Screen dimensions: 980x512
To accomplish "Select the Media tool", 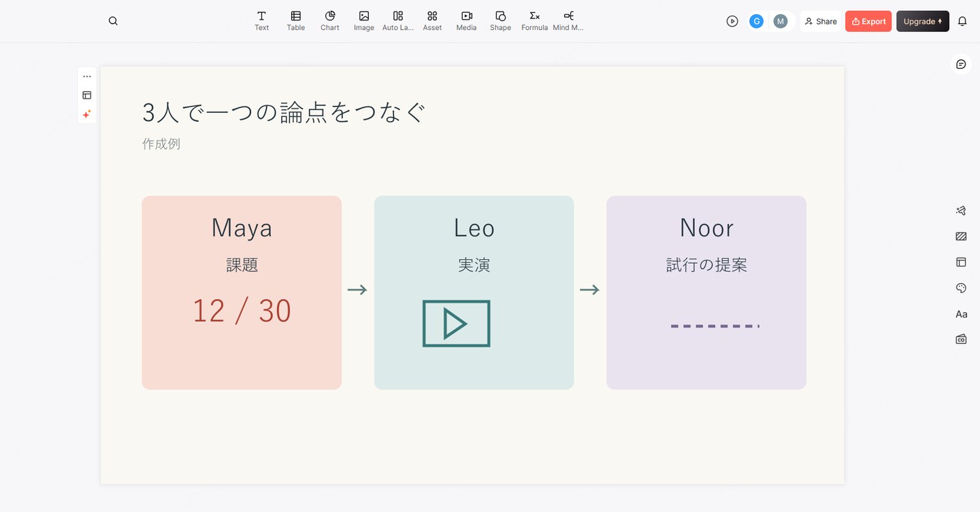I will coord(466,21).
